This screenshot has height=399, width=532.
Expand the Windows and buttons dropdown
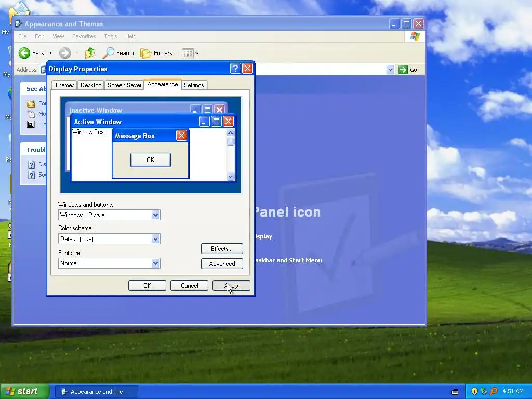[155, 215]
